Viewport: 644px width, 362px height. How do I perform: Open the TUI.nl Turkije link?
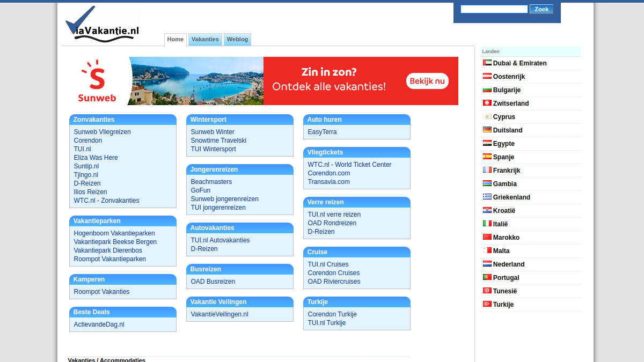pos(327,323)
